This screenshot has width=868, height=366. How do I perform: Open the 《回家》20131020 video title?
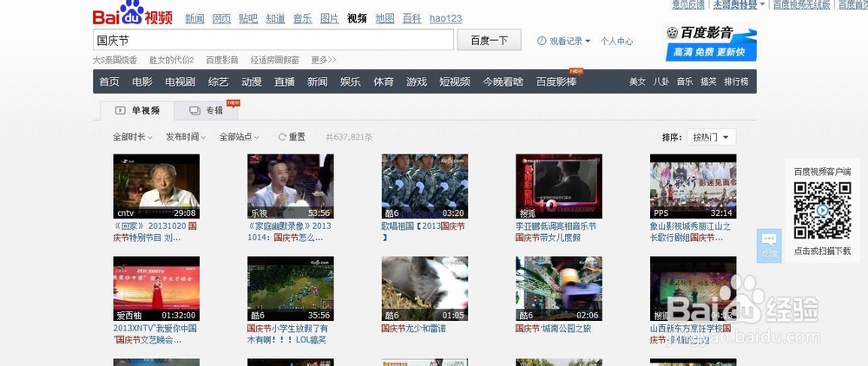point(155,232)
